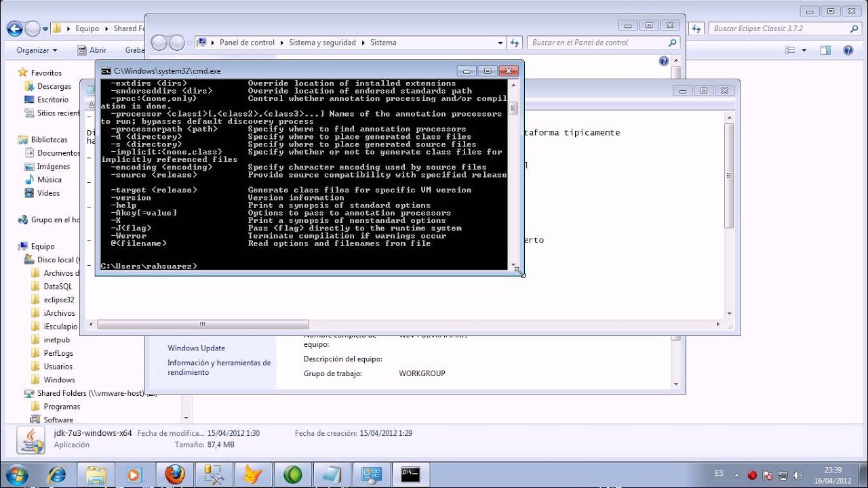Select eclipse32 folder in tree
This screenshot has width=868, height=488.
(x=58, y=300)
